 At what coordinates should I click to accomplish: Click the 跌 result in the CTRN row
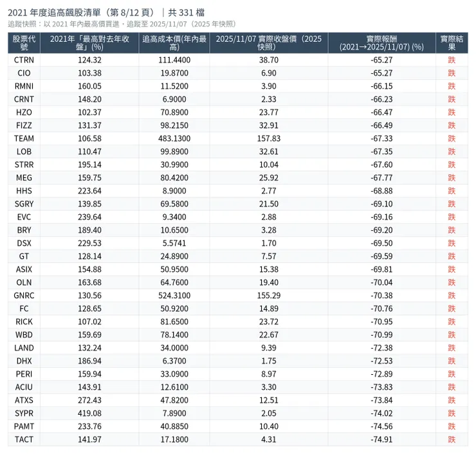coord(452,60)
